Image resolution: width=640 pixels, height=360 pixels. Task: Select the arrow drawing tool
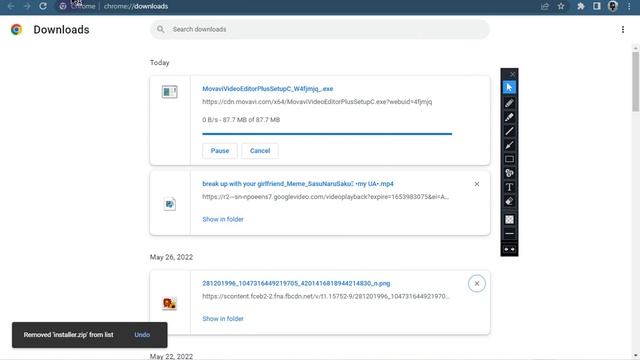509,145
